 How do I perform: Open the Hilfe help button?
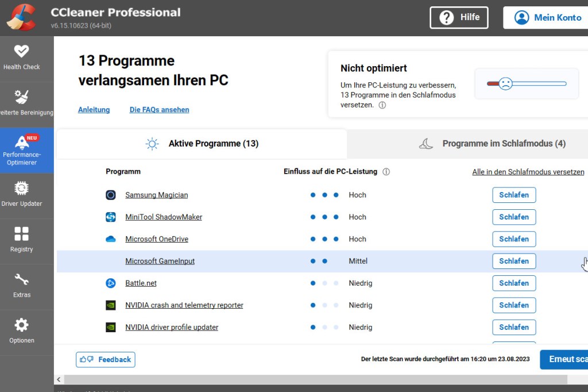point(459,17)
